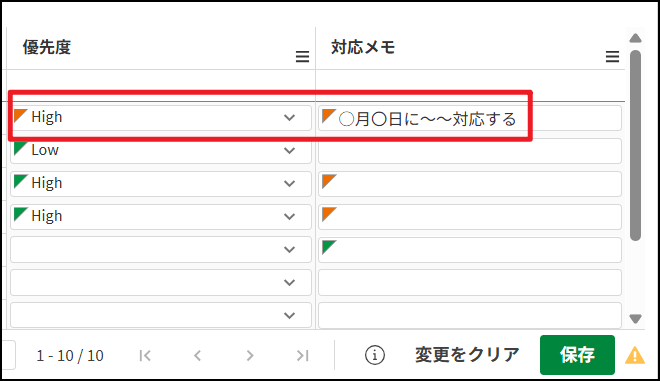
Task: Click the scroll up arrow
Action: pos(635,38)
